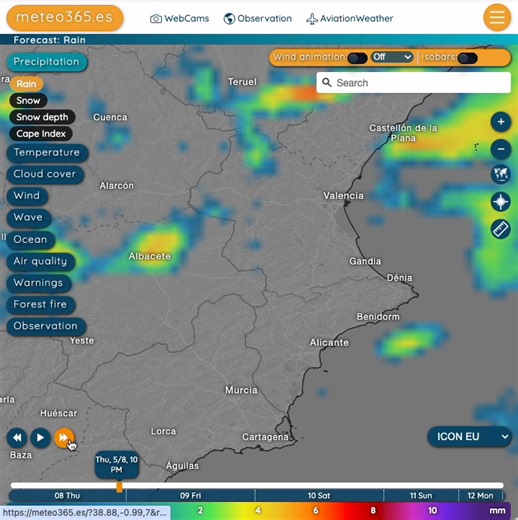Click the Teruel city label

coord(242,82)
